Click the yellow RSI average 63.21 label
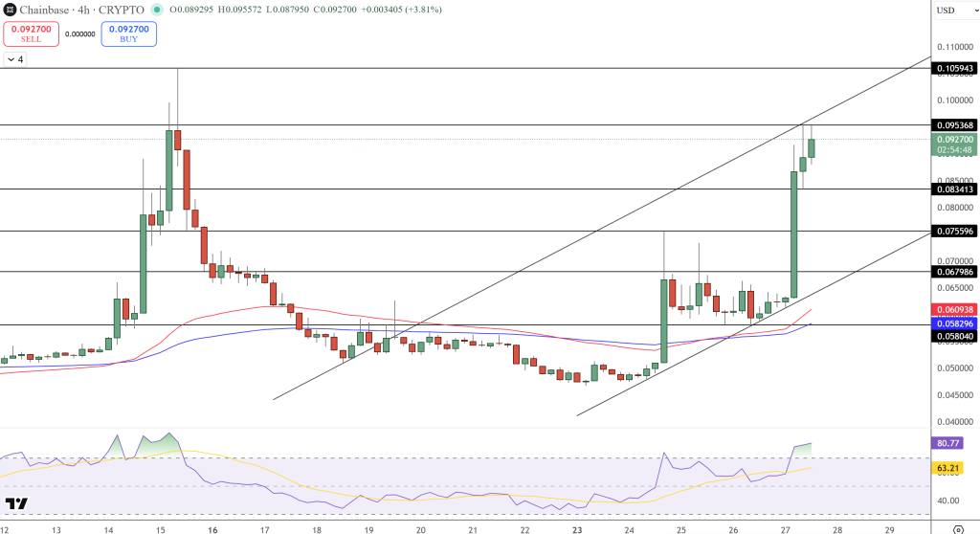 point(948,468)
